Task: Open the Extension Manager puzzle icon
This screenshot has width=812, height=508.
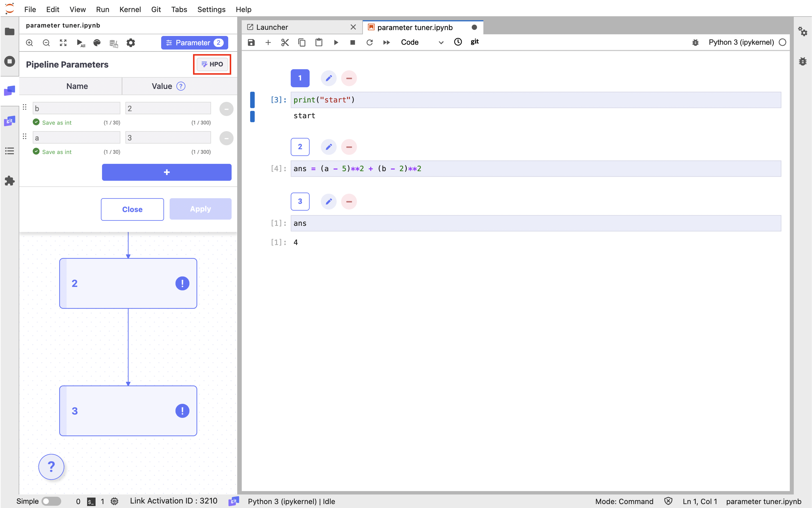Action: point(9,181)
